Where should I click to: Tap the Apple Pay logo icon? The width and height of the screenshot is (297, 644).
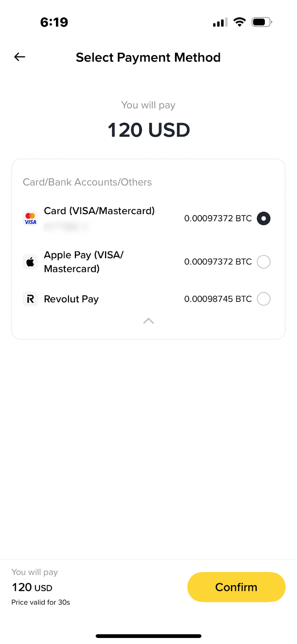(x=30, y=262)
